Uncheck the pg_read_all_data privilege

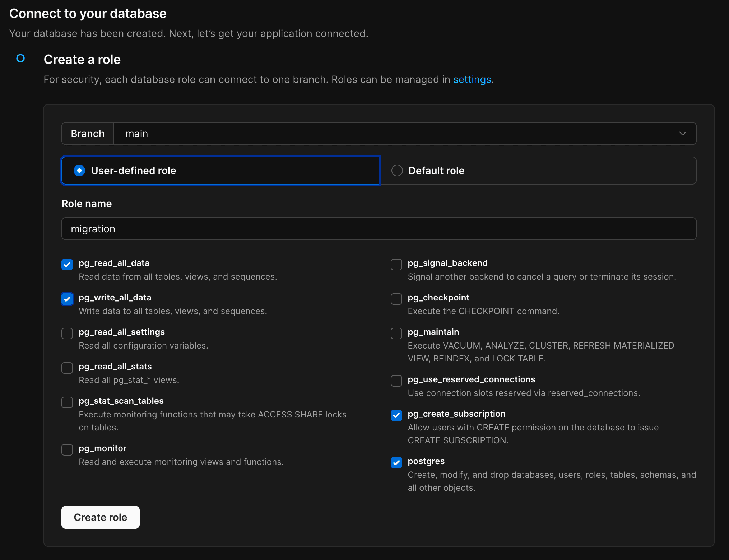click(x=67, y=265)
